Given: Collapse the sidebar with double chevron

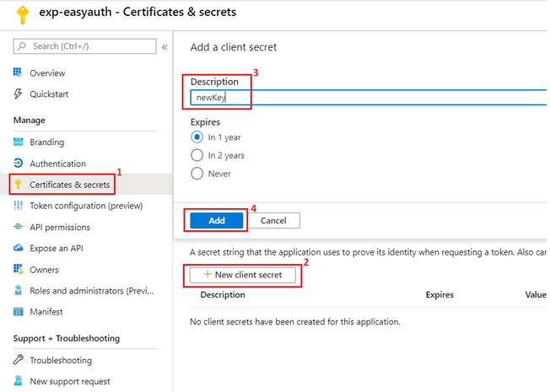Looking at the screenshot, I should pyautogui.click(x=164, y=46).
